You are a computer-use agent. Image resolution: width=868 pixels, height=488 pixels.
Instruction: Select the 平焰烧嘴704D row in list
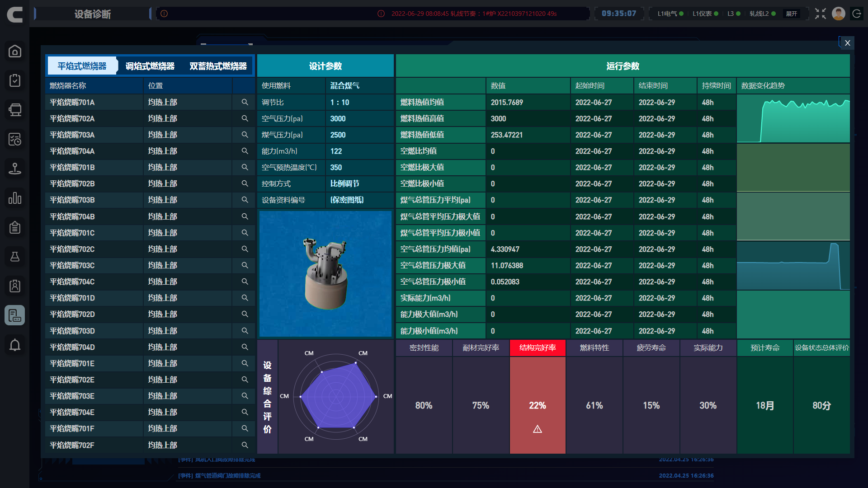(x=72, y=347)
